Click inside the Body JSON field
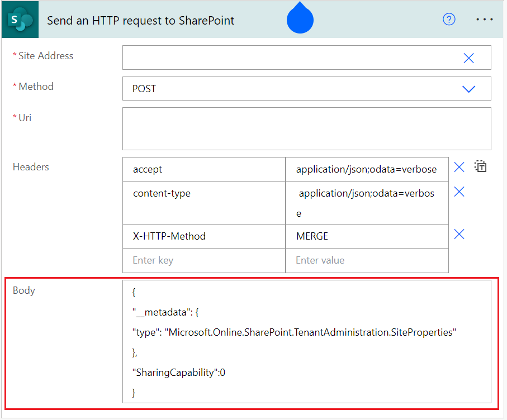Image resolution: width=507 pixels, height=420 pixels. pyautogui.click(x=306, y=341)
